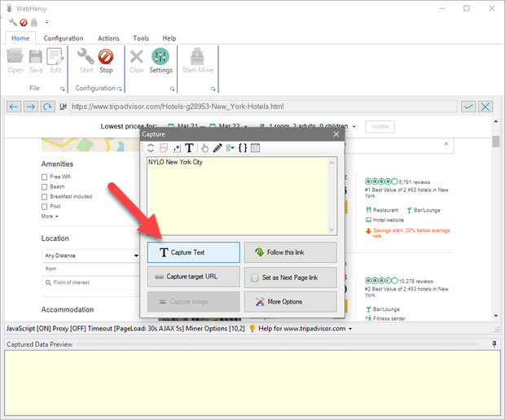Click the hand pointer icon in Capture toolbar
Image resolution: width=505 pixels, height=420 pixels.
point(204,148)
